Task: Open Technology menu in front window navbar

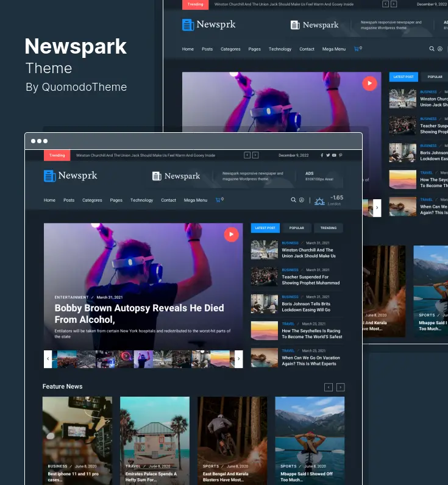Action: point(141,200)
